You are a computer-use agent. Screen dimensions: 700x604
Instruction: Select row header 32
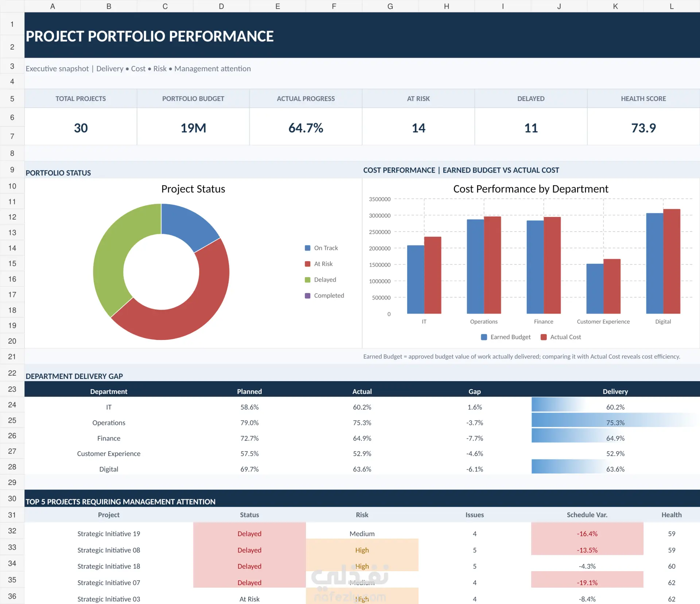(12, 531)
